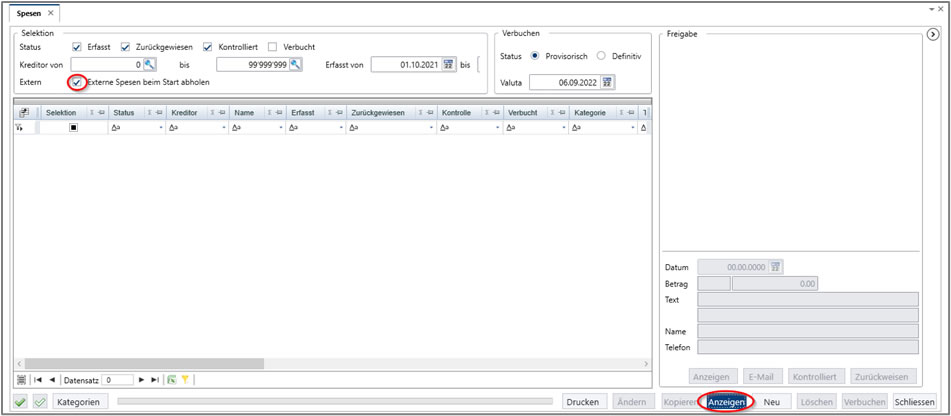Click pin icon of the Zurückgewiesen column
The height and width of the screenshot is (416, 951).
pyautogui.click(x=429, y=113)
